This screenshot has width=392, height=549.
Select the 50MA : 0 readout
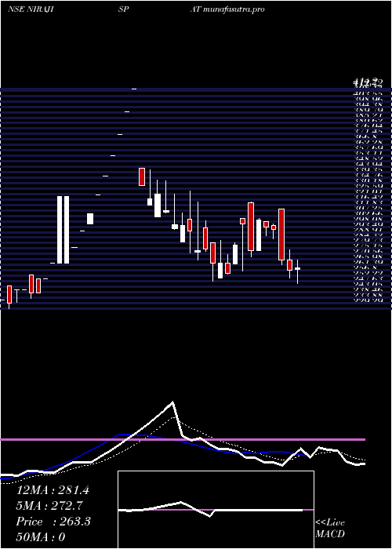tap(41, 537)
